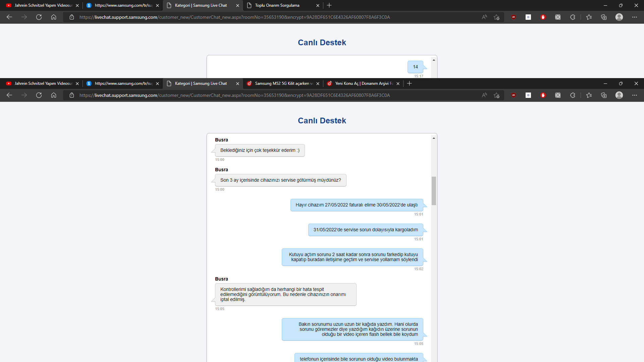
Task: Click Read Aloud icon in lower address bar
Action: (x=484, y=95)
